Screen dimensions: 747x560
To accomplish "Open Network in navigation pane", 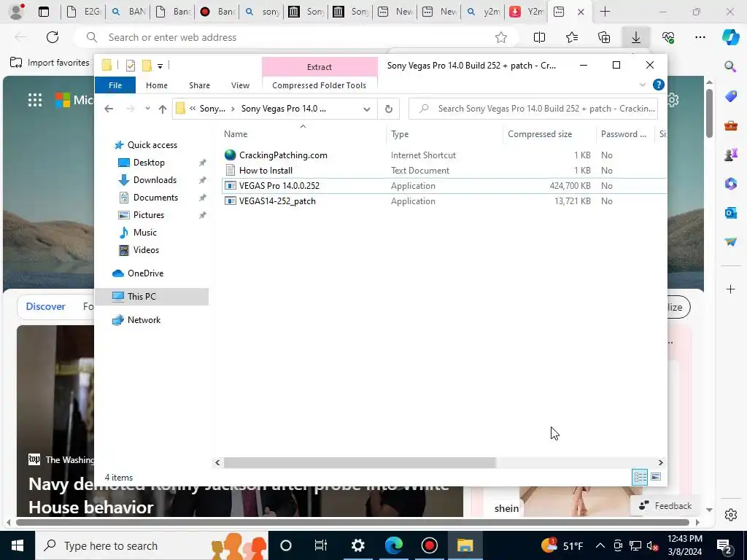I will pyautogui.click(x=144, y=320).
